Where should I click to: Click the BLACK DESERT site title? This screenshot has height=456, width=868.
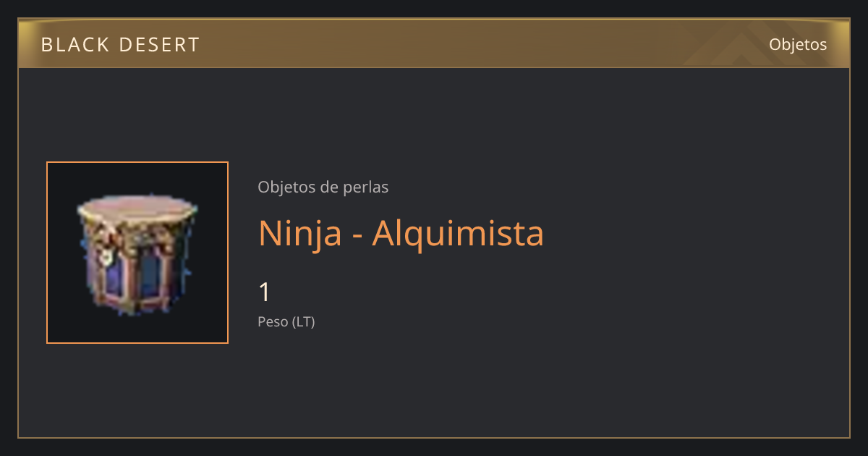[120, 45]
